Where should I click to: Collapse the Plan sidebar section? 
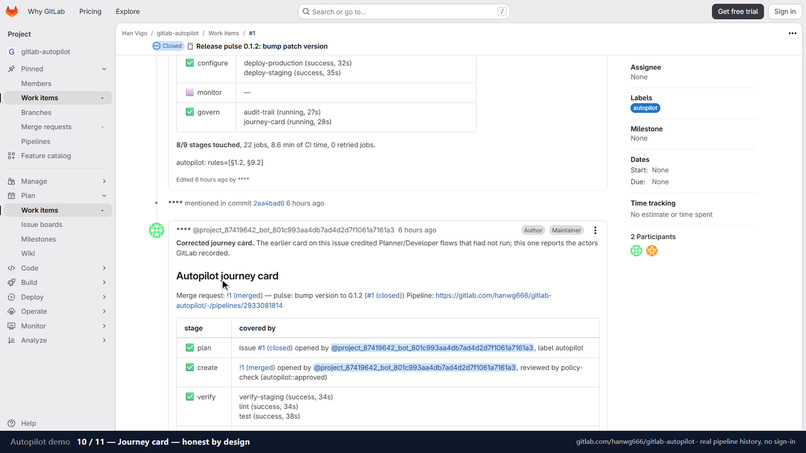click(x=104, y=195)
